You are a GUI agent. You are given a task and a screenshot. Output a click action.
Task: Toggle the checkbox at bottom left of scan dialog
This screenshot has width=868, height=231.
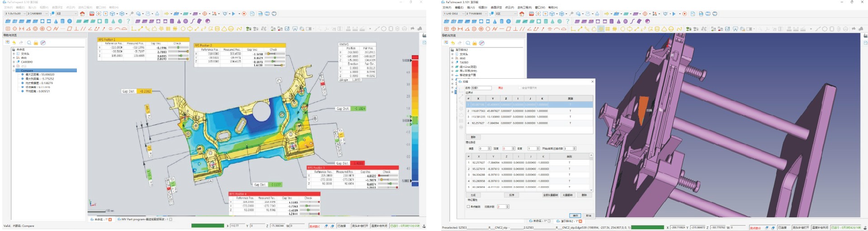[468, 207]
